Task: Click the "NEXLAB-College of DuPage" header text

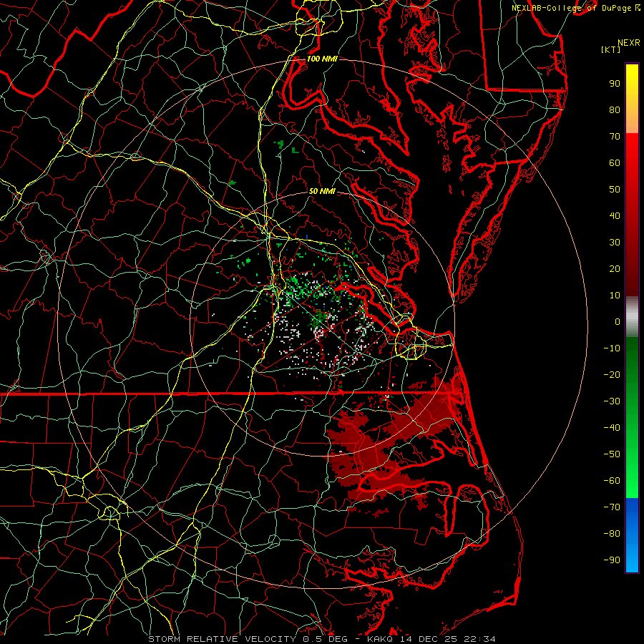Action: (x=572, y=8)
